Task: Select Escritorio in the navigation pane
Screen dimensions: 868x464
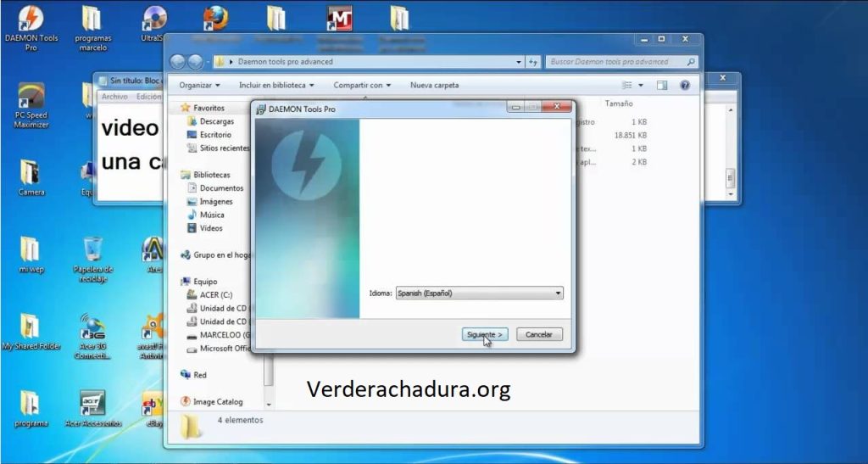Action: pyautogui.click(x=215, y=135)
